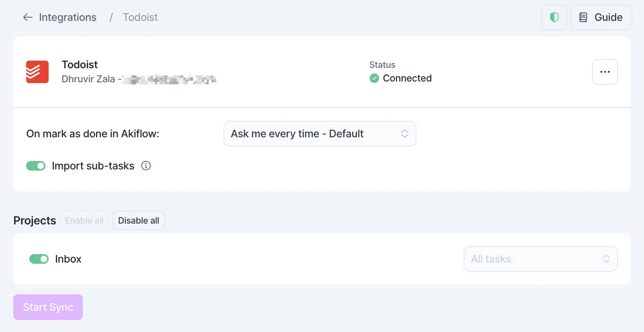This screenshot has height=332, width=644.
Task: Click the red Todoist logo
Action: 37,72
